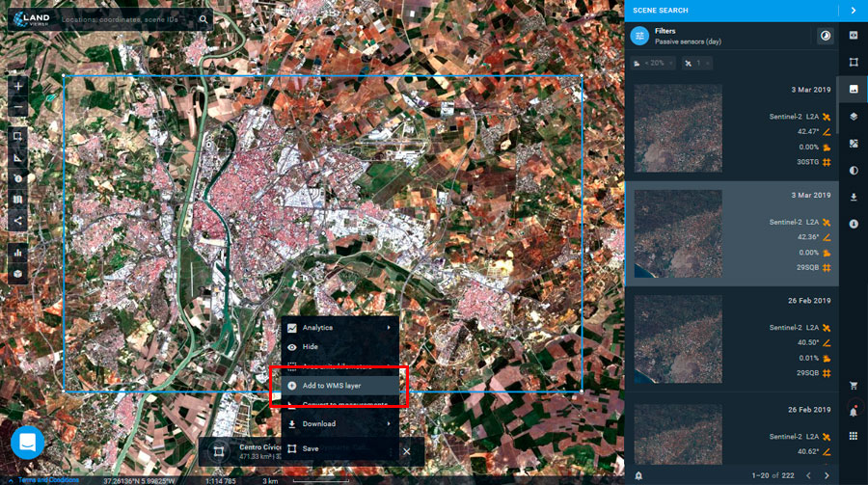Viewport: 868px width, 485px height.
Task: Click the 42.36° sun elevation value
Action: pos(807,237)
